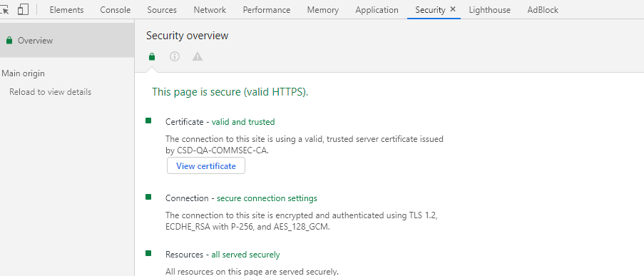Click the View certificate button
Screen dimensions: 644x276
click(206, 165)
